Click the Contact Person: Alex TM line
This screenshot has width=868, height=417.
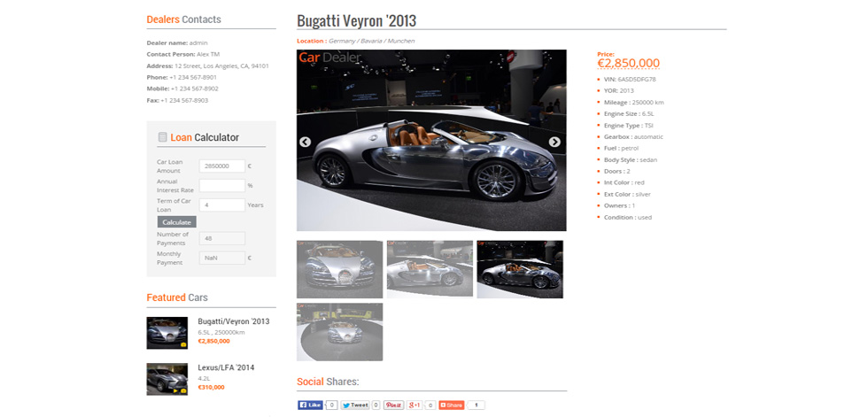click(183, 54)
